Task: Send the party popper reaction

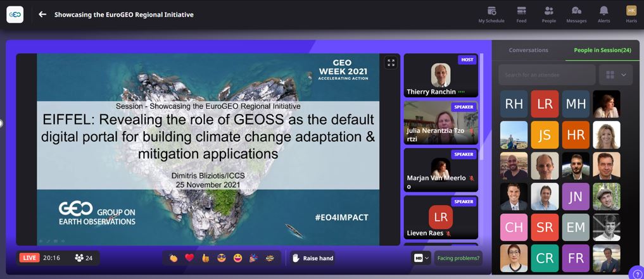Action: pyautogui.click(x=253, y=258)
